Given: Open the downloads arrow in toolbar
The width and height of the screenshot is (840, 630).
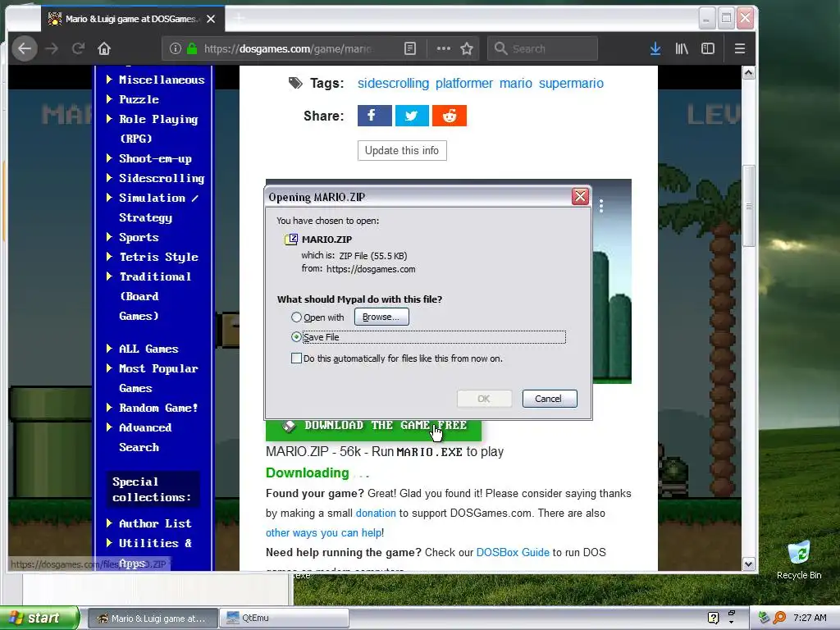Looking at the screenshot, I should [655, 48].
